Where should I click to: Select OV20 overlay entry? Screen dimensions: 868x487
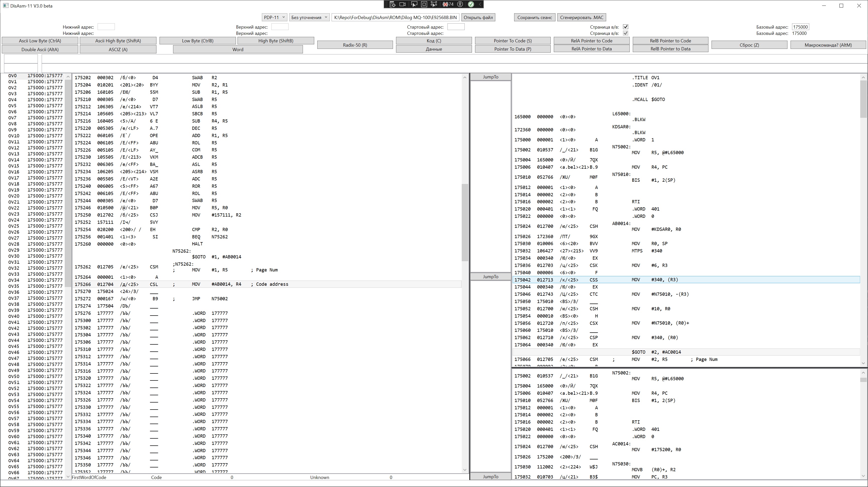pyautogui.click(x=14, y=196)
